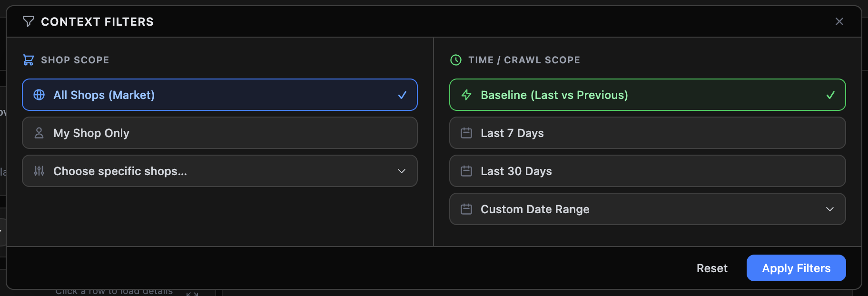Click the blue checkmark on All Shops (Market)
This screenshot has width=868, height=296.
click(402, 95)
